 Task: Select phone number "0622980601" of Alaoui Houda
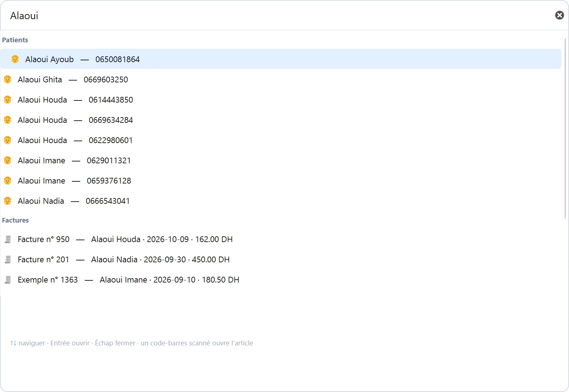click(111, 140)
